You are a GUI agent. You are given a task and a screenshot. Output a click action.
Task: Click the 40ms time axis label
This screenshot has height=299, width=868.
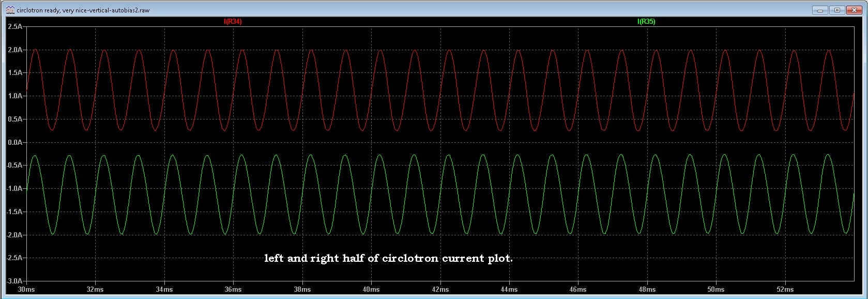coord(371,289)
